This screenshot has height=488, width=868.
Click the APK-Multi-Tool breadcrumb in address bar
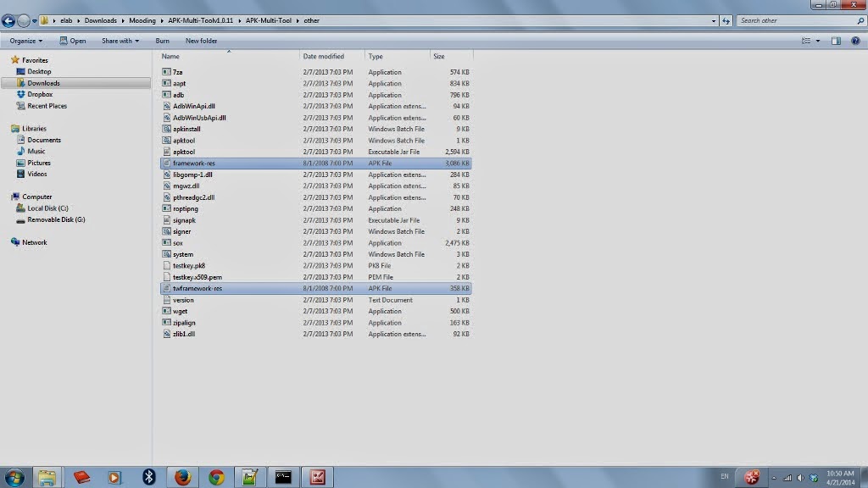(x=270, y=20)
